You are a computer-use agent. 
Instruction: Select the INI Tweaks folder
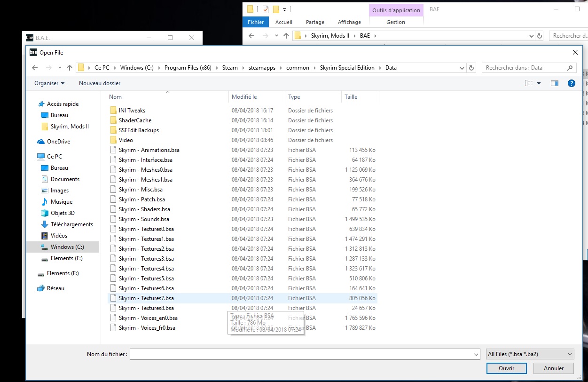(132, 111)
